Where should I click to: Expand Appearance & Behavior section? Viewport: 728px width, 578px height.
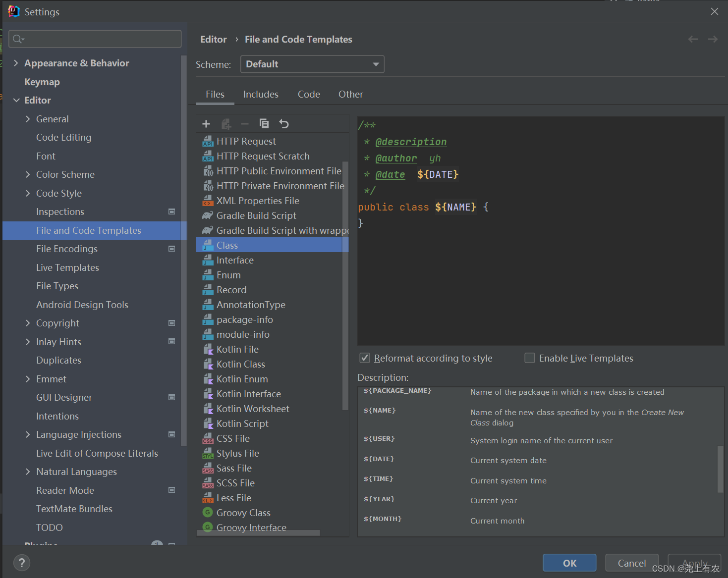[x=16, y=63]
